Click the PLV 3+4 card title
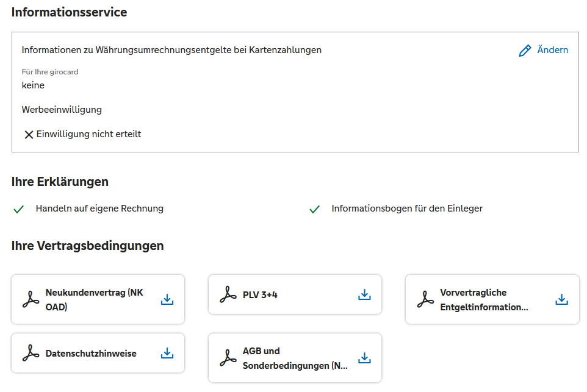The height and width of the screenshot is (392, 587). tap(260, 295)
